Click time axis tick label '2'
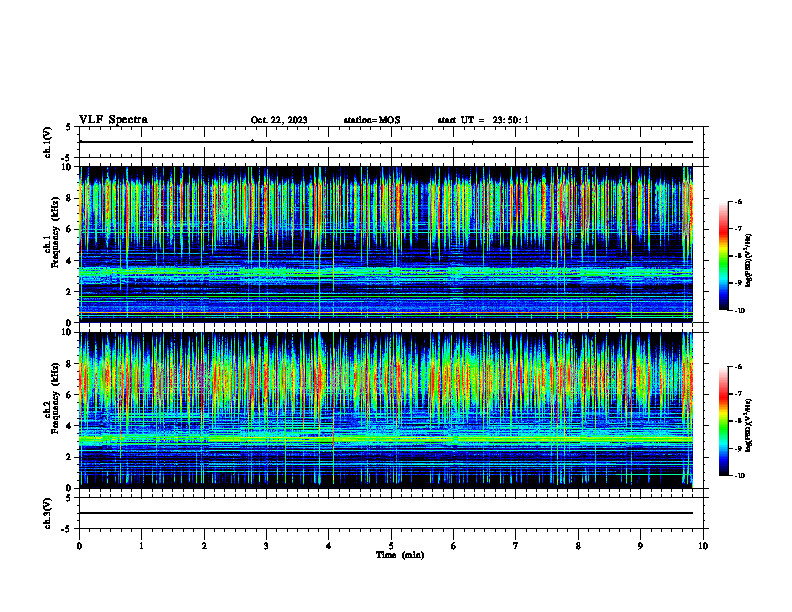Screen dimensions: 792x612 point(204,546)
